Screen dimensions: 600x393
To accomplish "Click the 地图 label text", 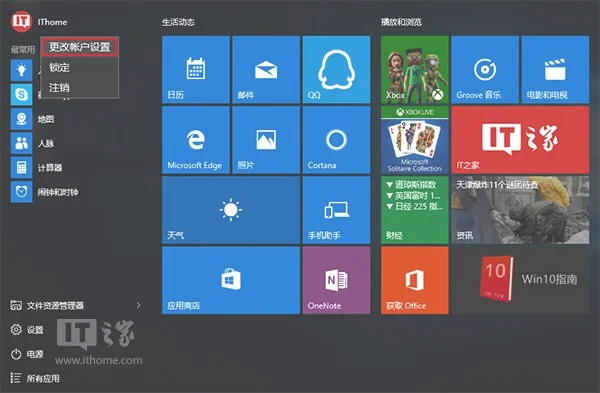I will coord(46,119).
